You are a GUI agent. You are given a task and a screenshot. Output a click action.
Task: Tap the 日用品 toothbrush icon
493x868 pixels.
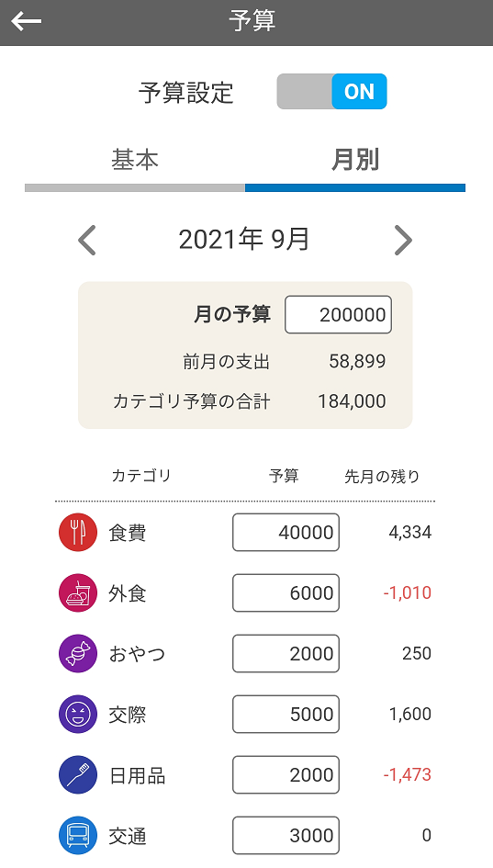[x=78, y=774]
